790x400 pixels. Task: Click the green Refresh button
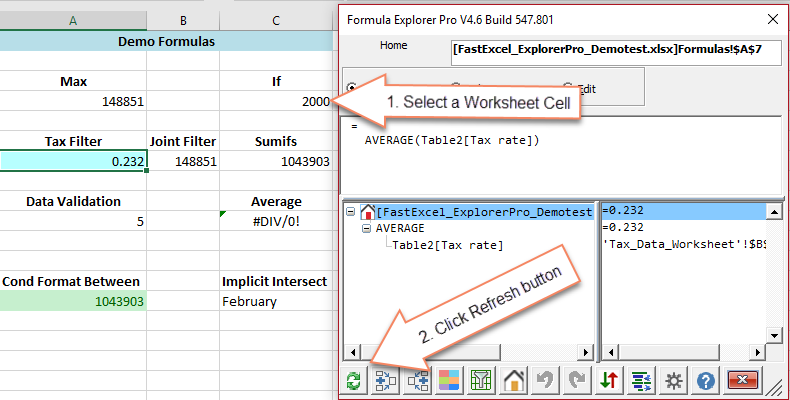coord(354,380)
